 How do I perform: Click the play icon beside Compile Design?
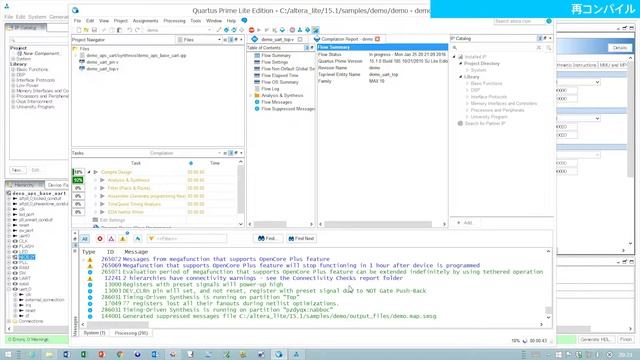96,172
